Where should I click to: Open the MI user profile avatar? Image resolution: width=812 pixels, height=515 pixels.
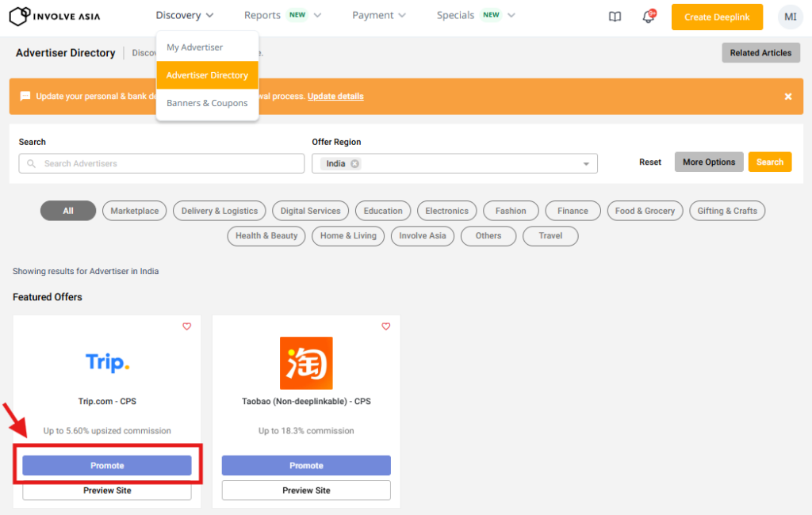coord(790,17)
